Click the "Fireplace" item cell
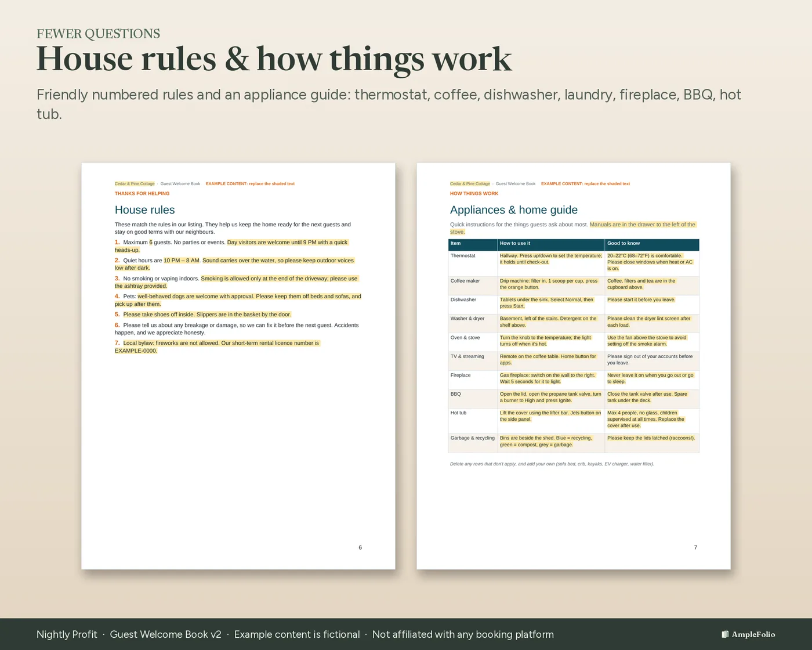The image size is (812, 650). click(473, 380)
